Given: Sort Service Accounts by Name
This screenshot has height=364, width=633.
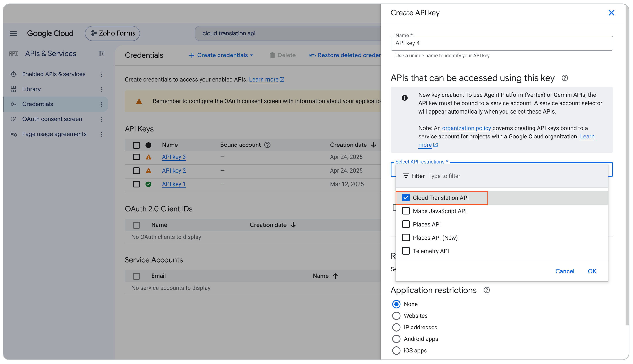Looking at the screenshot, I should point(325,276).
